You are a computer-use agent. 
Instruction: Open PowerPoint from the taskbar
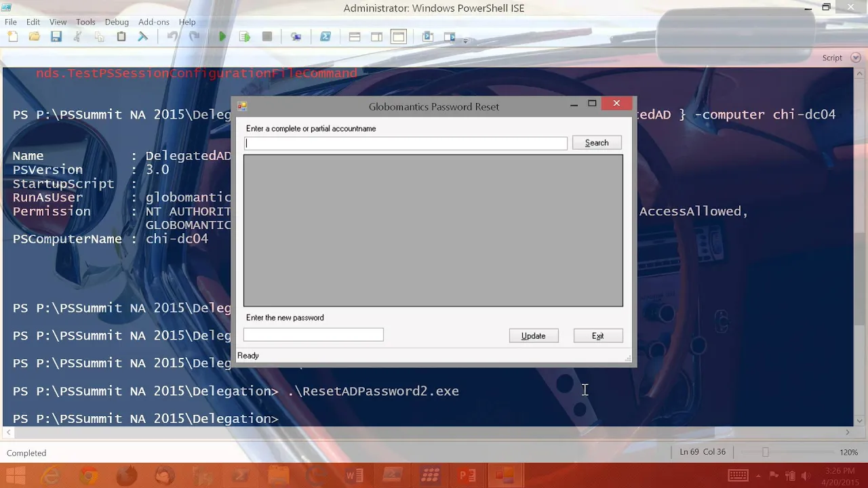[x=468, y=475]
